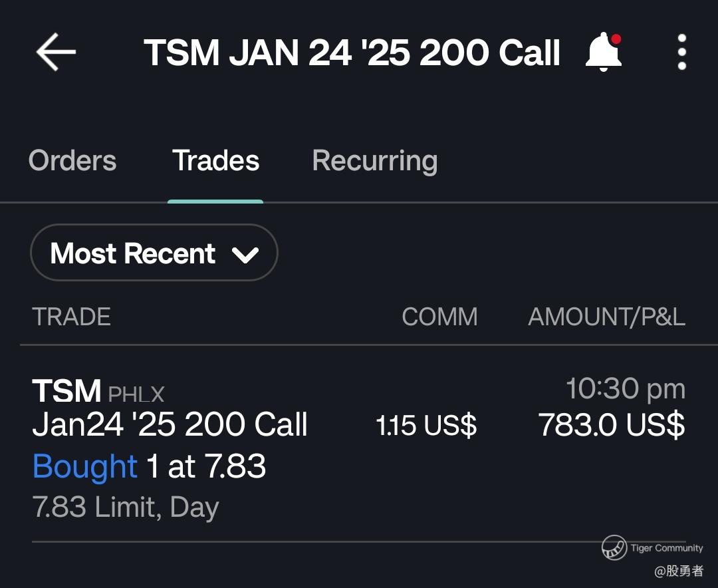718x588 pixels.
Task: Click the @股勇者 username watermark
Action: click(x=678, y=571)
